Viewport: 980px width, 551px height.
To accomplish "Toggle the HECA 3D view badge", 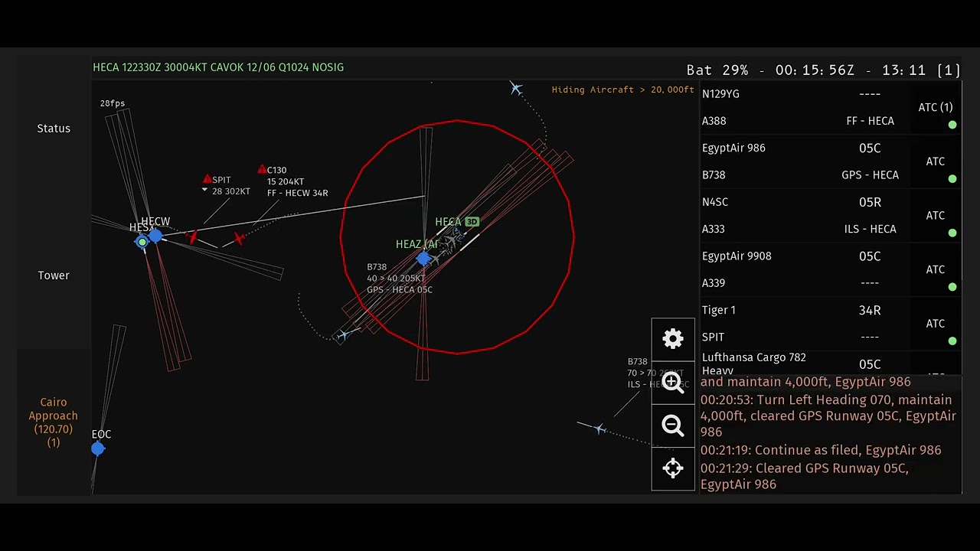I will 472,222.
